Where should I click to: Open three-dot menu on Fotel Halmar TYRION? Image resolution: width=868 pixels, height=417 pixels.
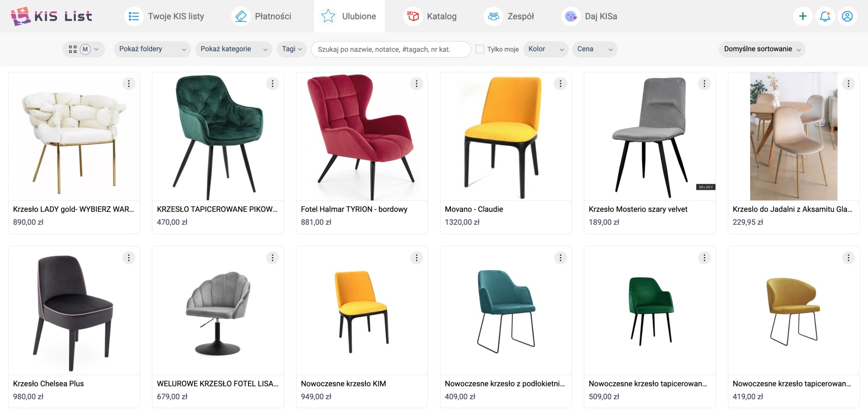417,84
